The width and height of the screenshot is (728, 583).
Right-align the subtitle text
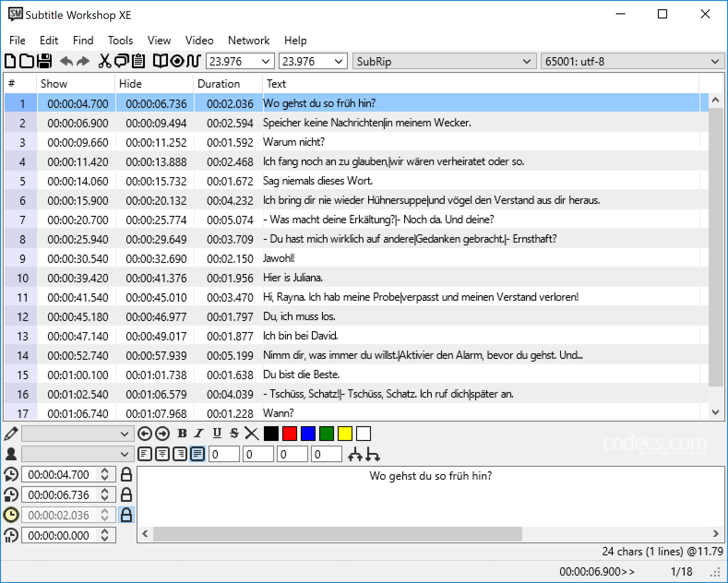pos(180,454)
